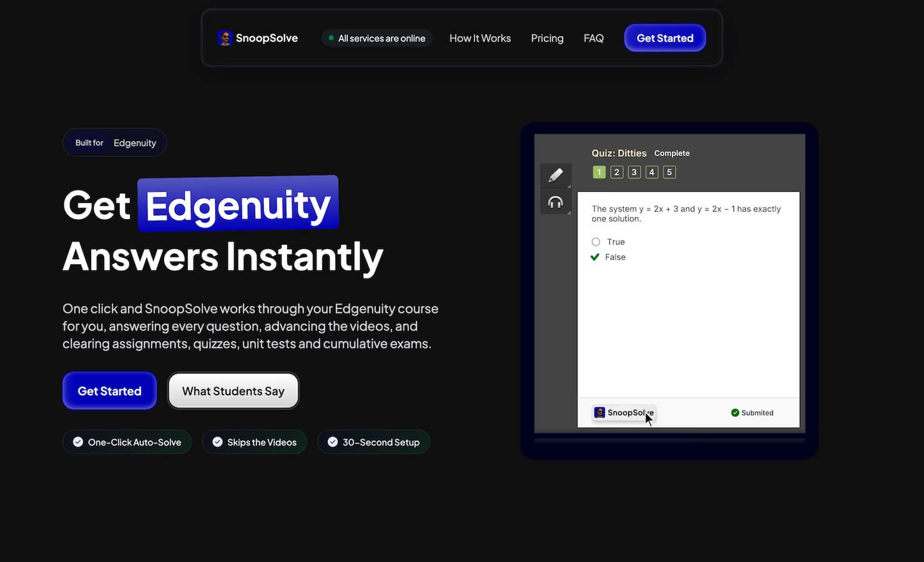Open What Students Say

233,391
